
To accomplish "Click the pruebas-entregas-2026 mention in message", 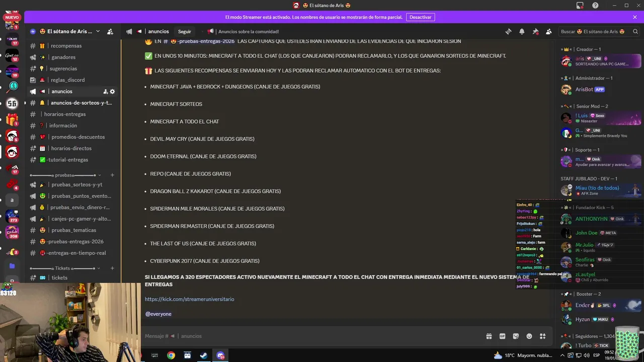I will click(199, 41).
